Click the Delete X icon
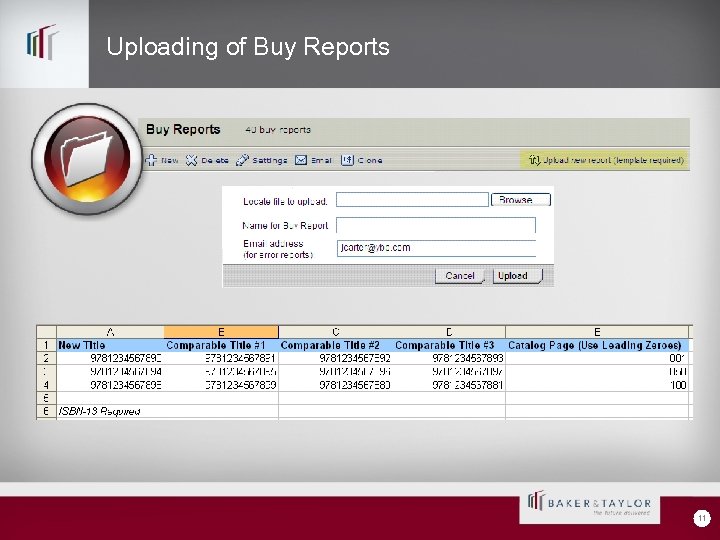The width and height of the screenshot is (720, 540). [x=191, y=160]
